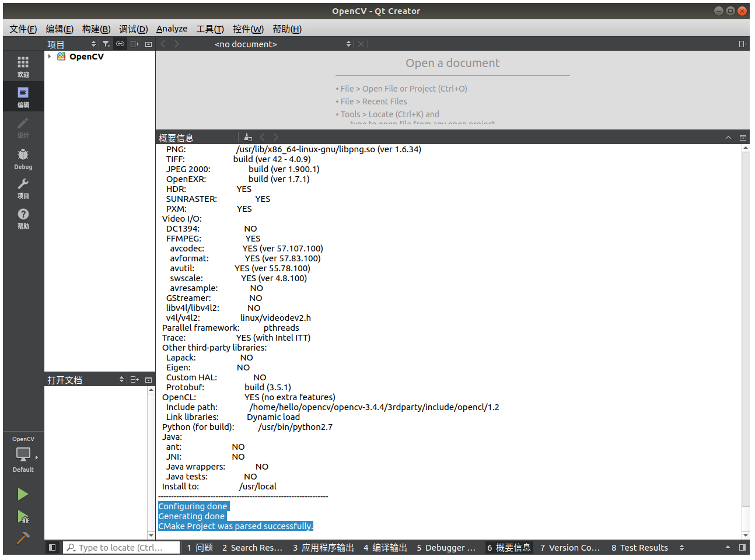755x560 pixels.
Task: Go to next item in output pane
Action: pyautogui.click(x=276, y=137)
